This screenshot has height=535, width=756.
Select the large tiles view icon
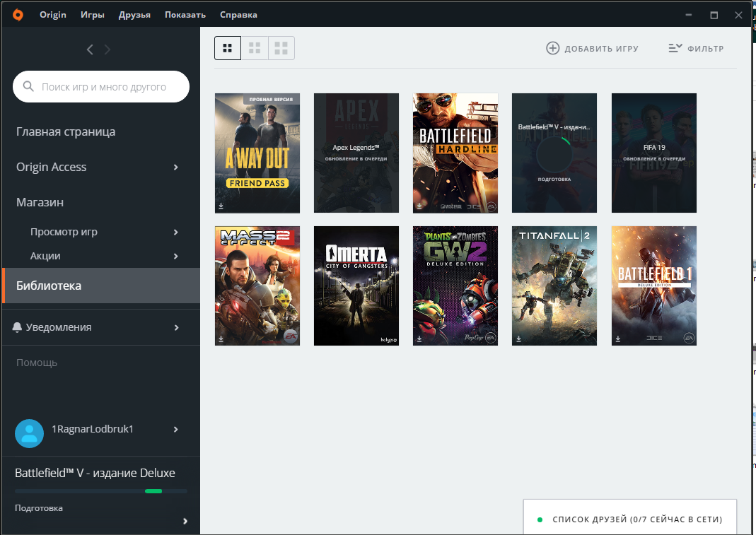coord(281,48)
